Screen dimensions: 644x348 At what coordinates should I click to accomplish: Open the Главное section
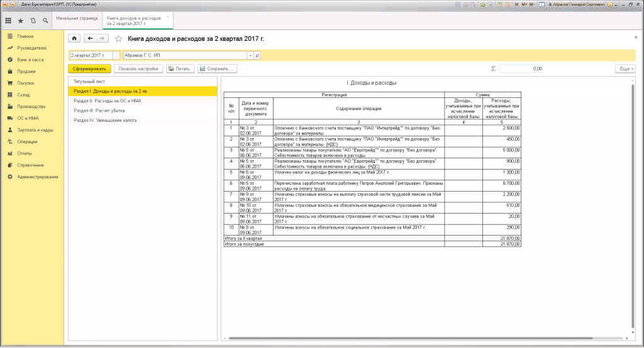32,36
